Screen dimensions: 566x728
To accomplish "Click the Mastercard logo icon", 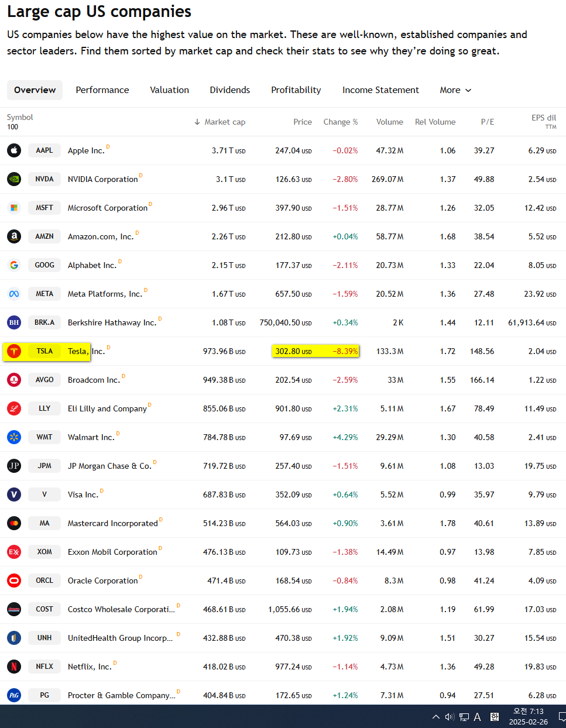I will [14, 523].
